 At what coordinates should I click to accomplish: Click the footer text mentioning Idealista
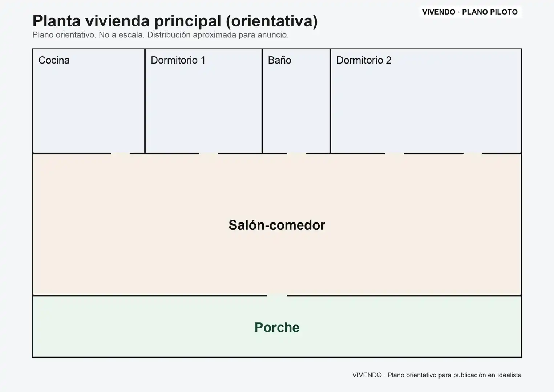point(437,375)
